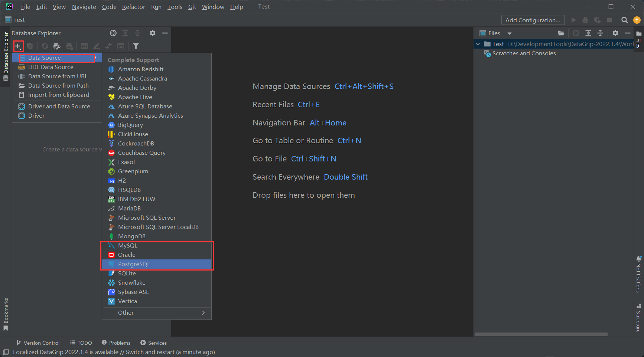Choose Driver and Data Source

(x=57, y=107)
